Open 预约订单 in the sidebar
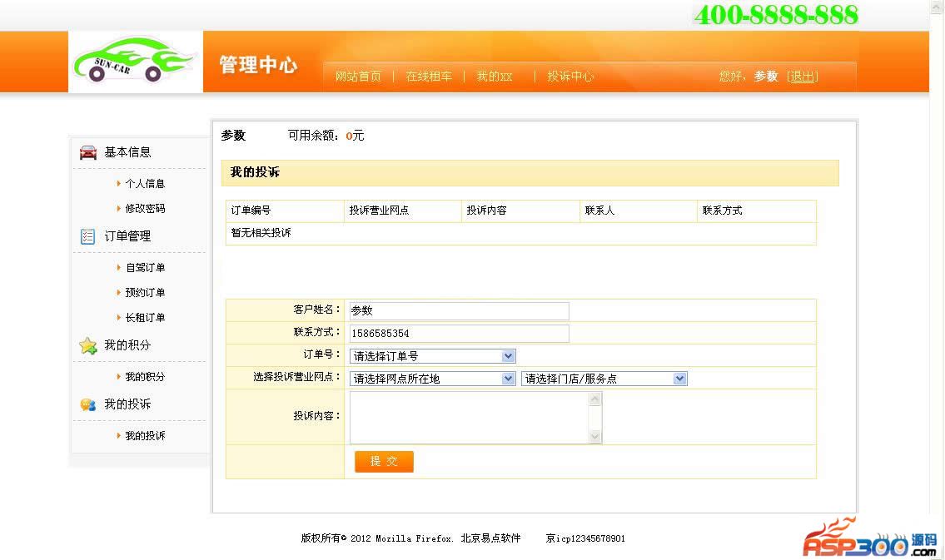945x560 pixels. (145, 293)
